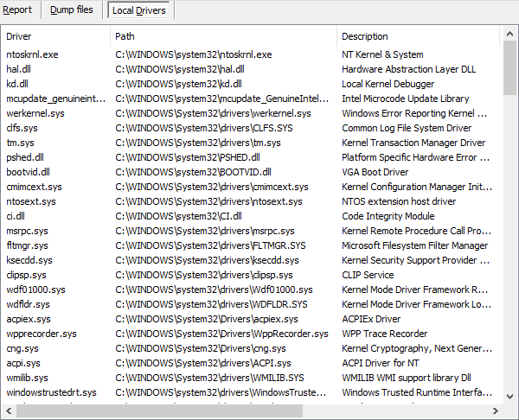Image resolution: width=519 pixels, height=420 pixels.
Task: Click path C:\WINDOWS\System32\drivers\CLFS.SYS
Action: click(204, 128)
